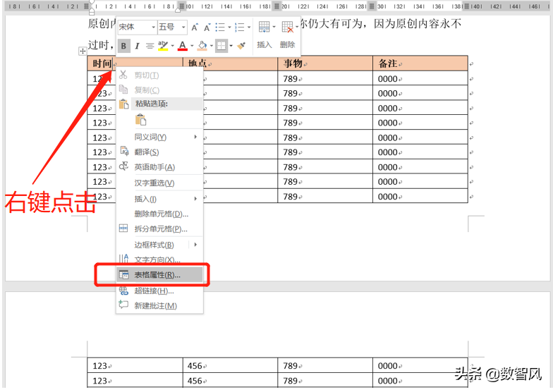This screenshot has height=392, width=553.
Task: Click the 删除 label in mini toolbar
Action: click(x=288, y=45)
